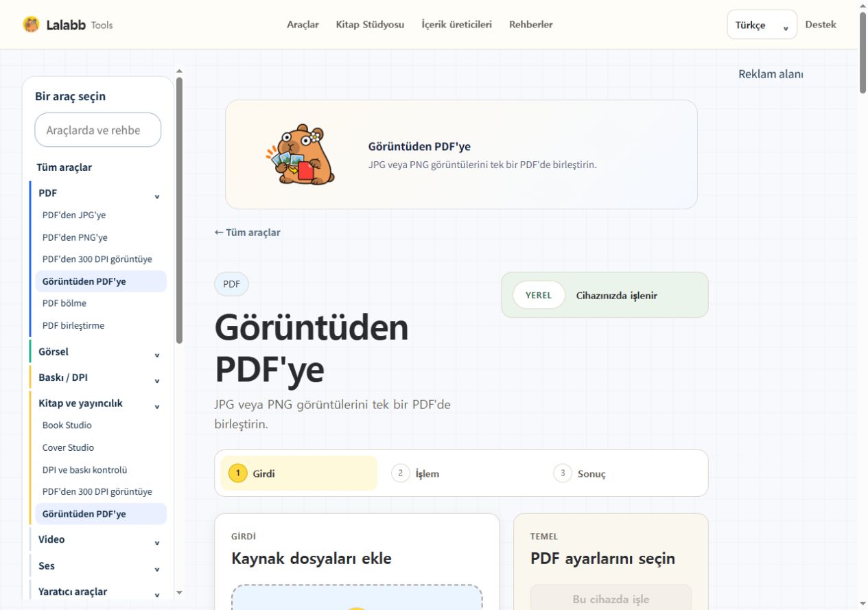Viewport: 868px width, 610px height.
Task: Click the file drop zone area
Action: pos(357,597)
